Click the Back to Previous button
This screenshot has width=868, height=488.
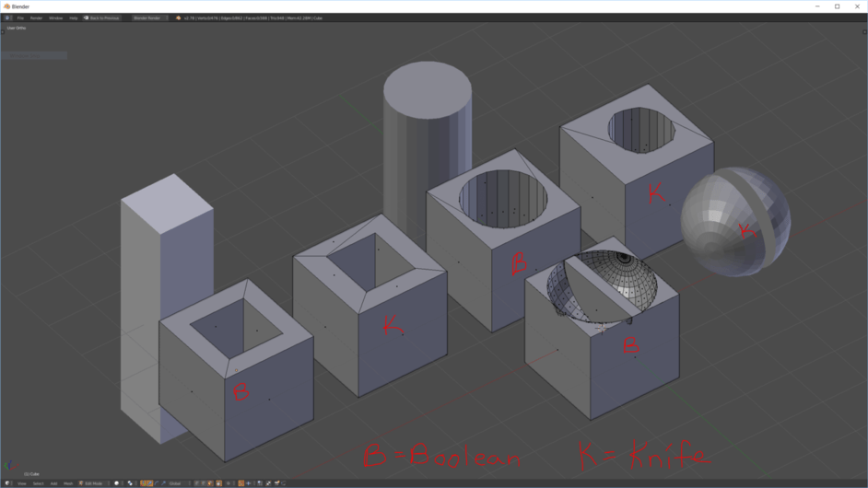101,17
